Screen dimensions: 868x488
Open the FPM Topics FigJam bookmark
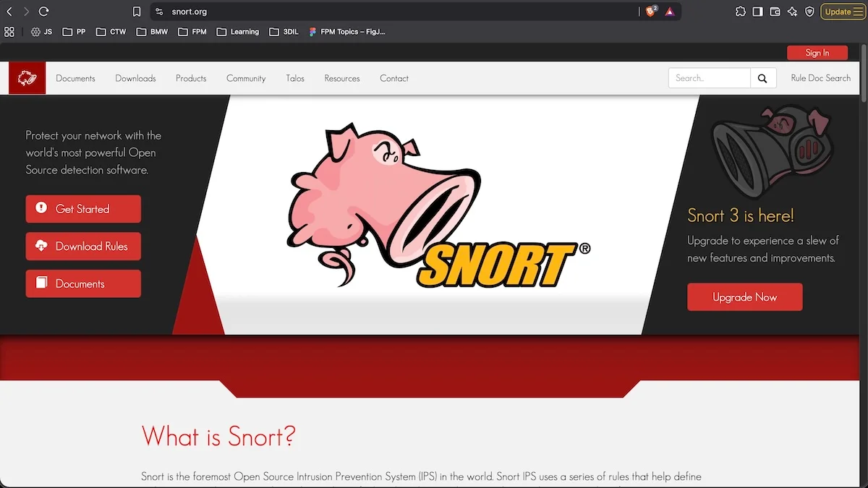(346, 32)
